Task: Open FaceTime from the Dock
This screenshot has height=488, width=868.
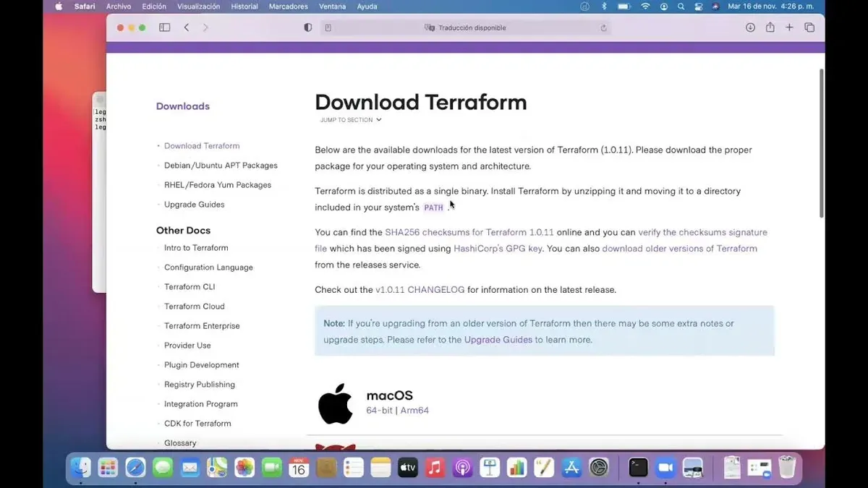Action: 272,468
